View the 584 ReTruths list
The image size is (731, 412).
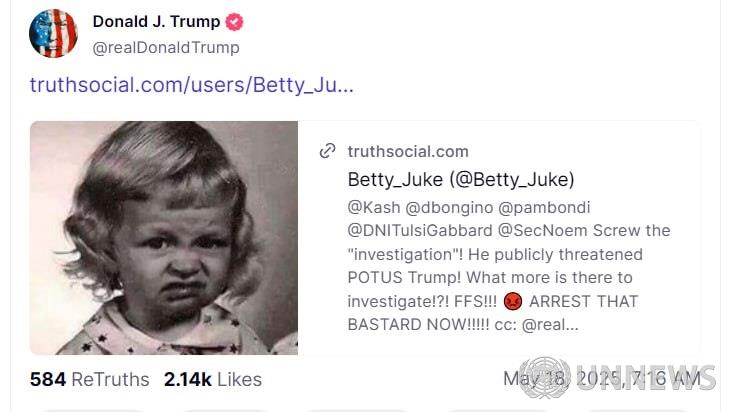90,379
